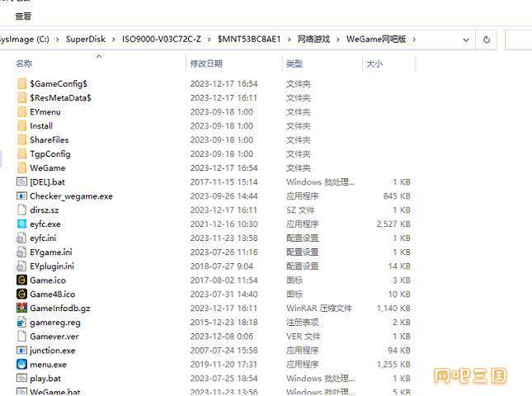Expand the chevron after WeGame网吧版
The height and width of the screenshot is (396, 532).
(414, 40)
